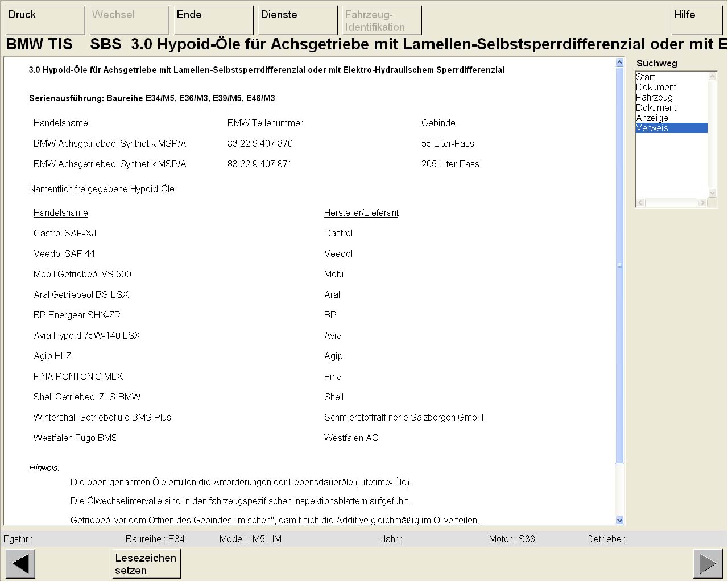Click the forward arrow navigation button
This screenshot has width=728, height=582.
tap(708, 564)
